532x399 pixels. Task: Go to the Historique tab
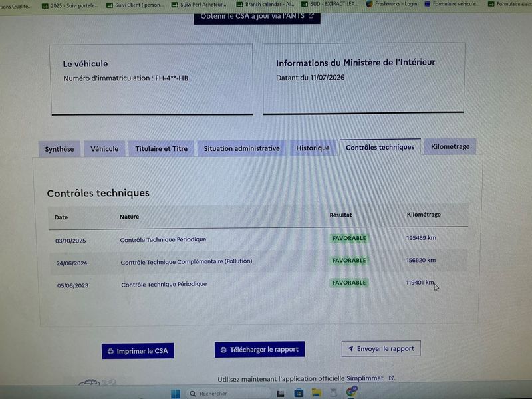(x=313, y=148)
